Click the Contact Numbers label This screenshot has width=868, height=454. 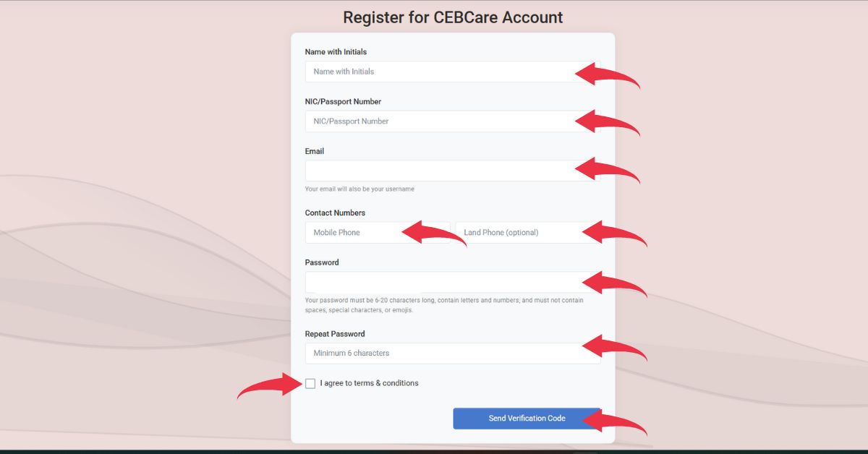(x=335, y=213)
